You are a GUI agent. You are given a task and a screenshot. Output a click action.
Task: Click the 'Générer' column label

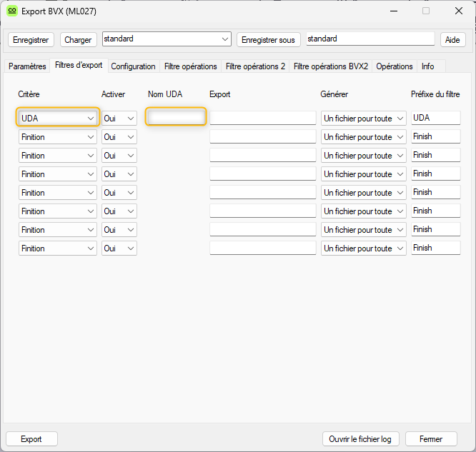tap(334, 94)
